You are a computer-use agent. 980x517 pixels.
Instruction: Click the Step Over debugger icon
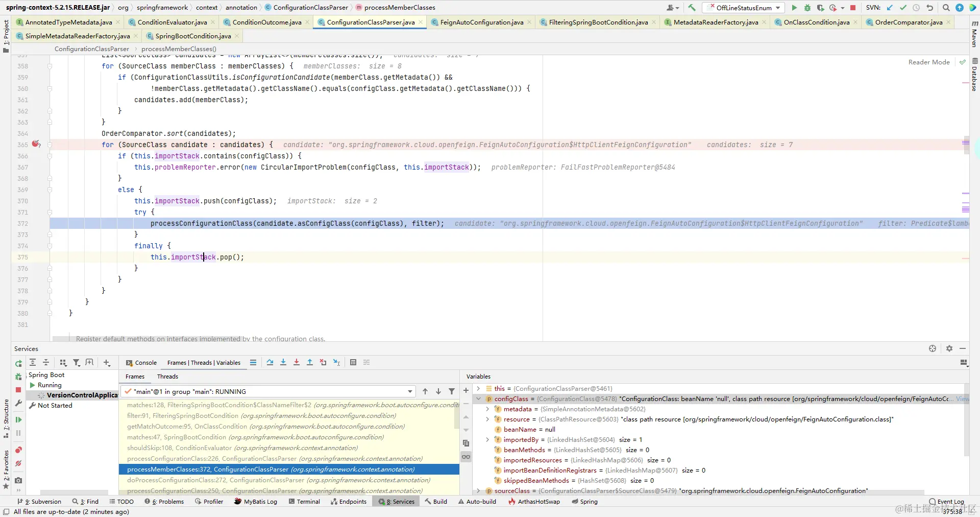(x=270, y=362)
